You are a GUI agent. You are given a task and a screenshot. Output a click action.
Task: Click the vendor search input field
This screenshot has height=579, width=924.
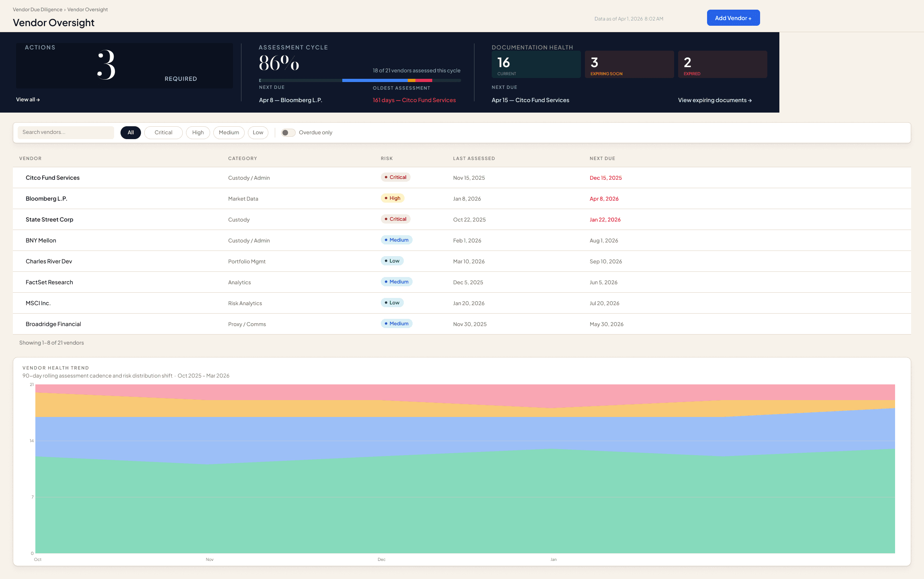65,132
